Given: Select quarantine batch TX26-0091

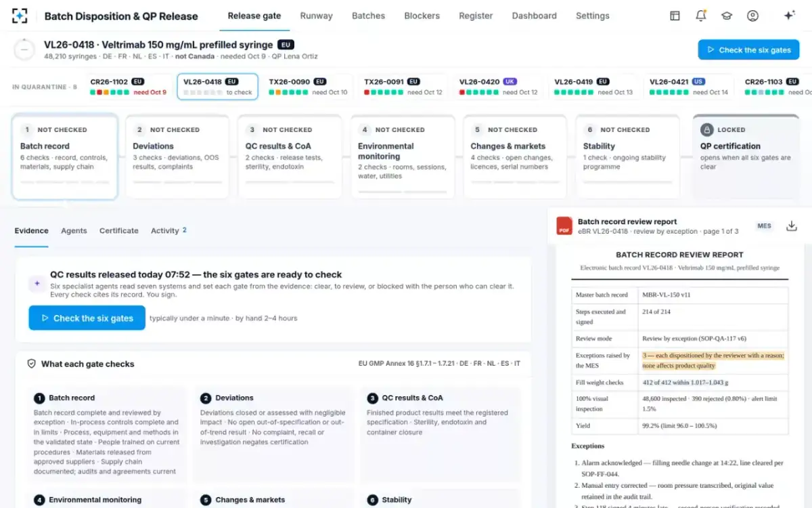Looking at the screenshot, I should [x=403, y=87].
